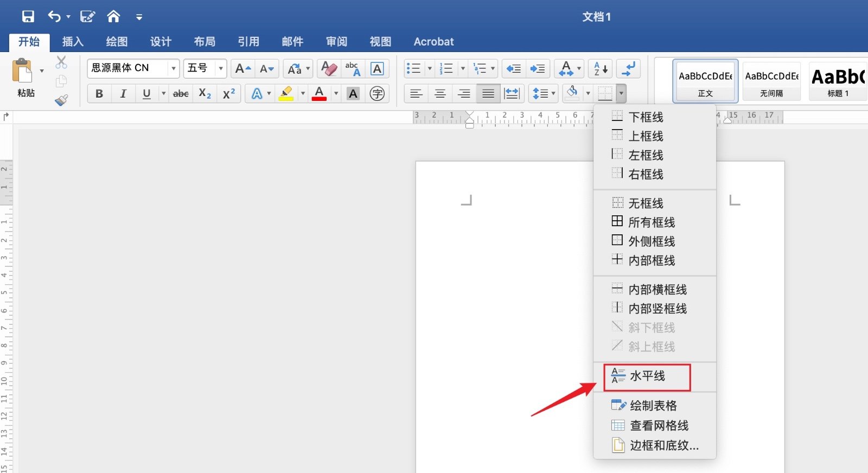Screen dimensions: 868x473
Task: Apply the 正文 style
Action: click(x=705, y=81)
